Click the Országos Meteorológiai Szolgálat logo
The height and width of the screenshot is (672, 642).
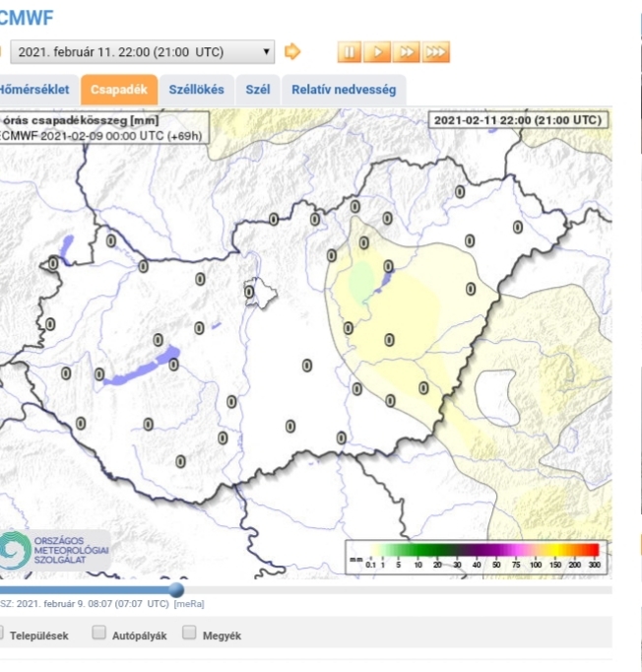coord(55,550)
